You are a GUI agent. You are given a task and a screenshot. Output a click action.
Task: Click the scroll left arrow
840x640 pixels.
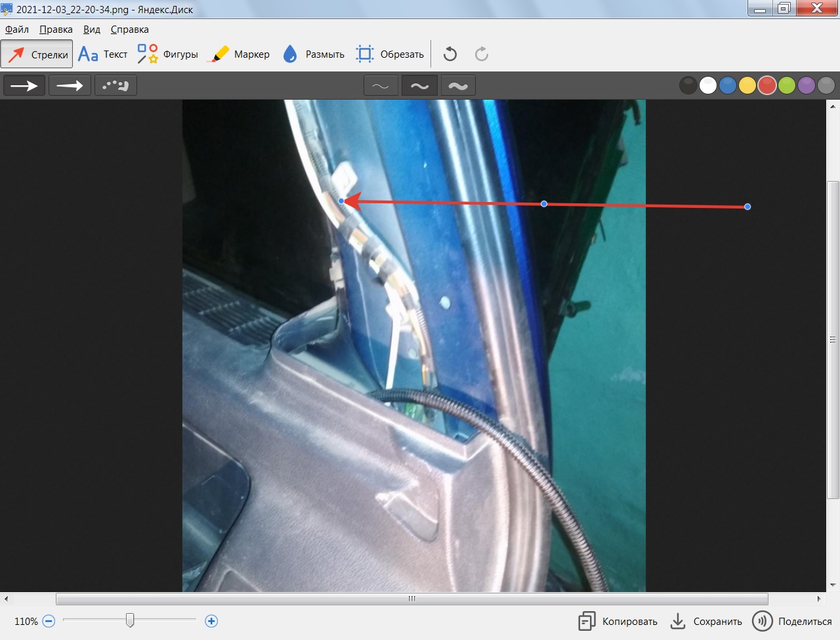point(6,599)
